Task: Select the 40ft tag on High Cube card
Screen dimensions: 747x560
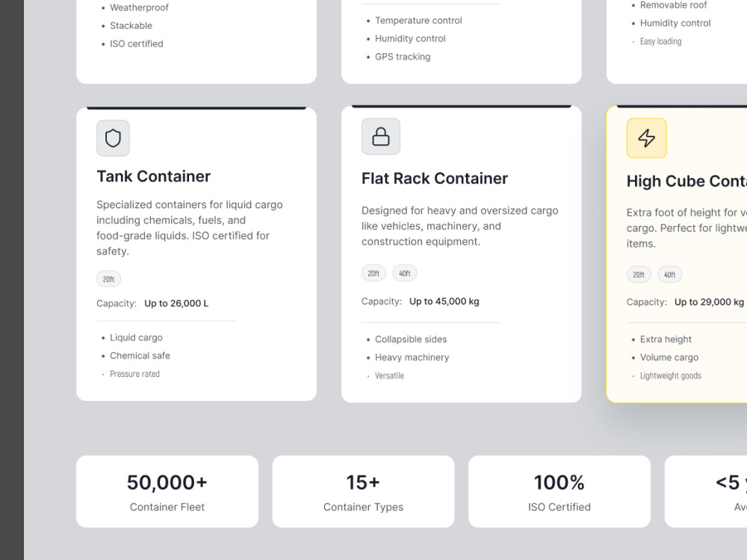Action: pos(669,275)
